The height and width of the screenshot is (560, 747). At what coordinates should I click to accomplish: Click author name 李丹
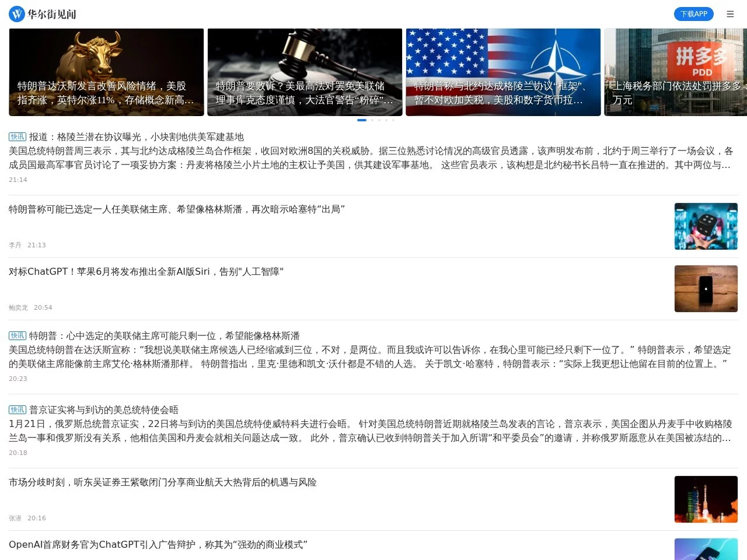coord(15,245)
